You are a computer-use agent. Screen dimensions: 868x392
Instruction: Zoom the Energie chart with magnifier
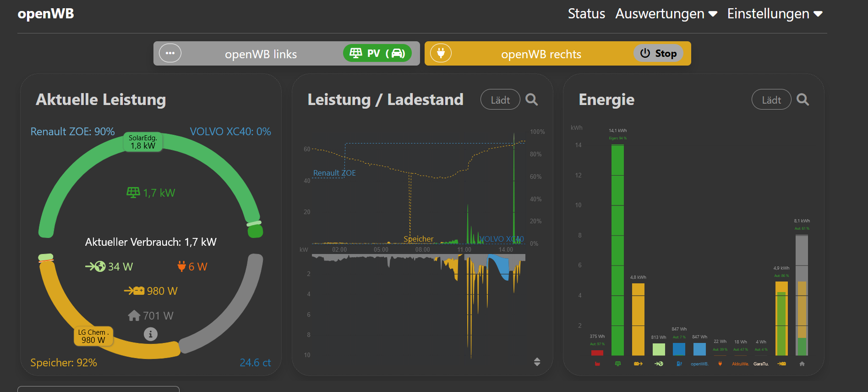pyautogui.click(x=802, y=99)
